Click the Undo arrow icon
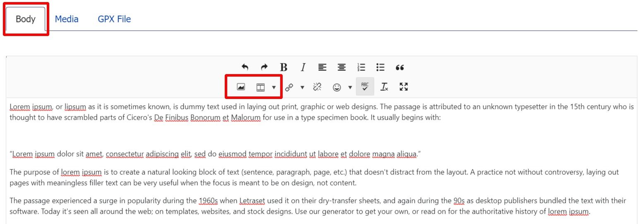The image size is (644, 224). (245, 67)
